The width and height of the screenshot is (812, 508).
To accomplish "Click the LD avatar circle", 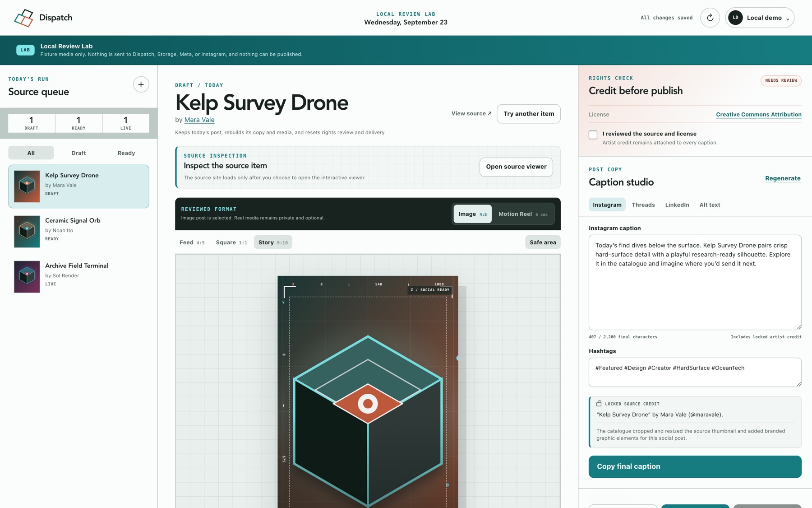I will tap(735, 18).
